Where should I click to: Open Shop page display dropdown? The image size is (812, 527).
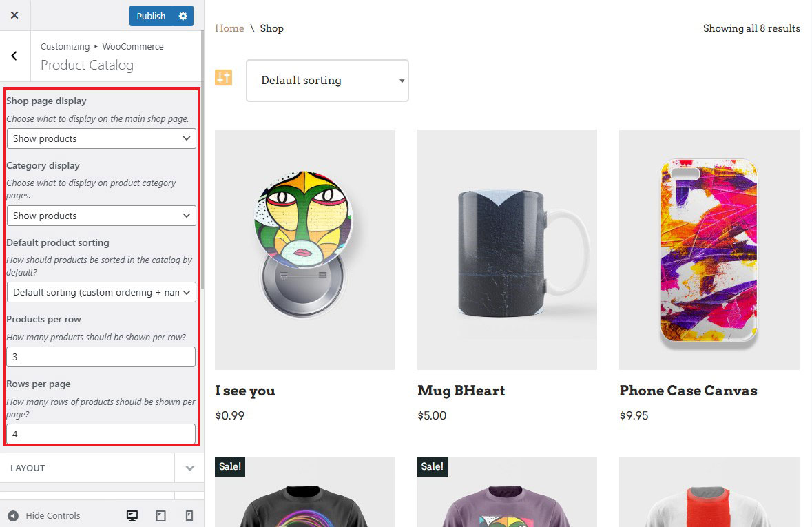(x=101, y=138)
